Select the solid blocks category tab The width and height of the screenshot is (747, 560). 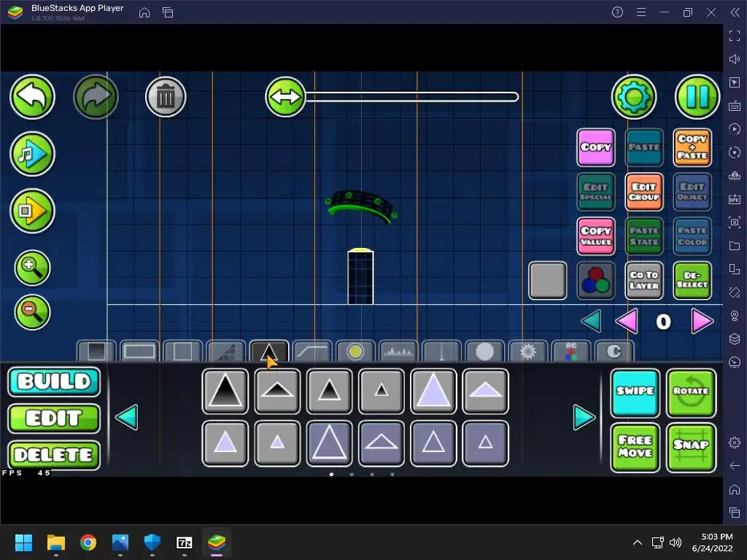pyautogui.click(x=96, y=351)
